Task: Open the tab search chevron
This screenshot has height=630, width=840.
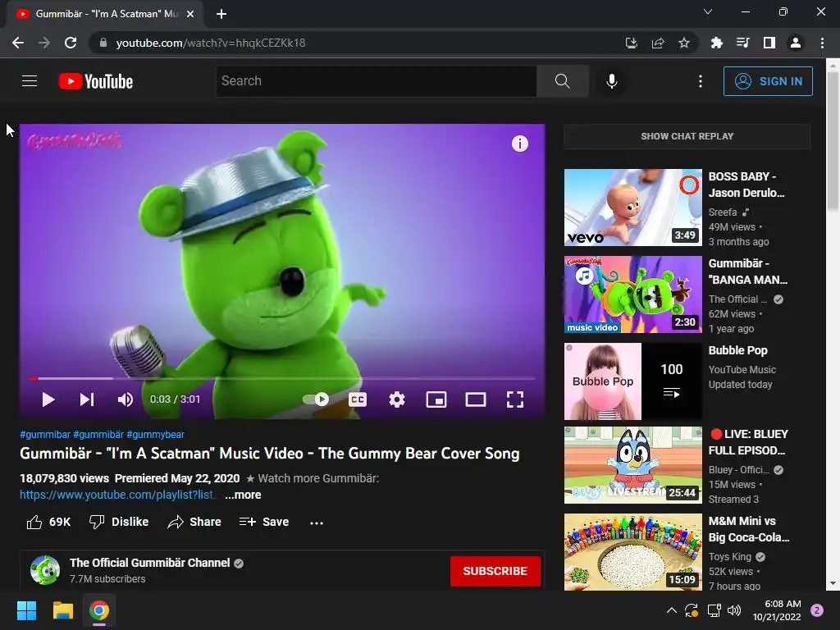Action: click(x=708, y=11)
